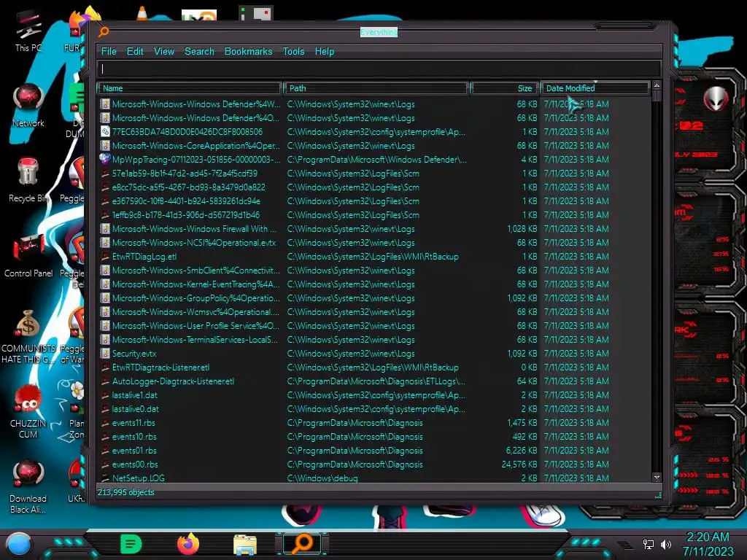The image size is (747, 560).
Task: Open Download Black Ali... desktop icon
Action: pyautogui.click(x=28, y=486)
